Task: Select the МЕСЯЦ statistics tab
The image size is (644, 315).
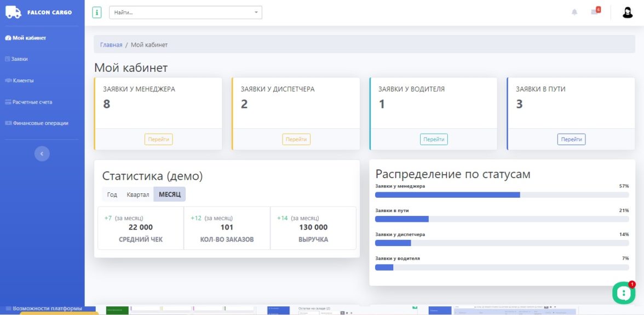Action: tap(170, 194)
